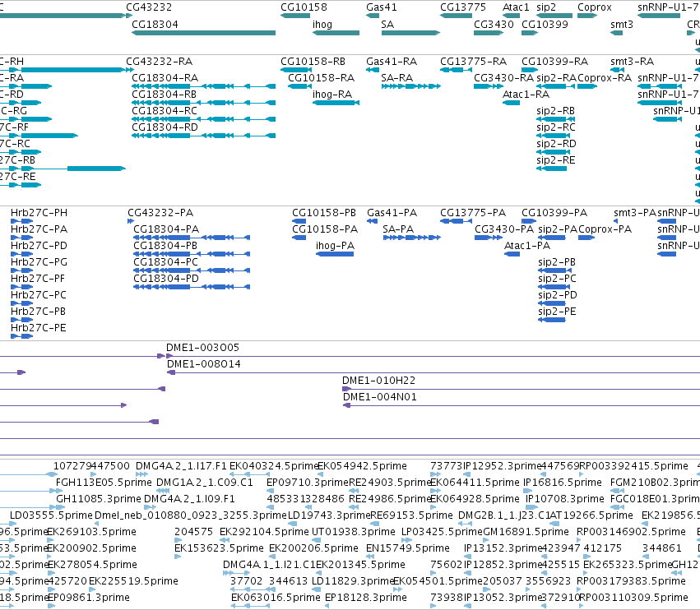Click the CG18304-PA protein label
Viewport: 700px width, 610px height.
point(166,229)
